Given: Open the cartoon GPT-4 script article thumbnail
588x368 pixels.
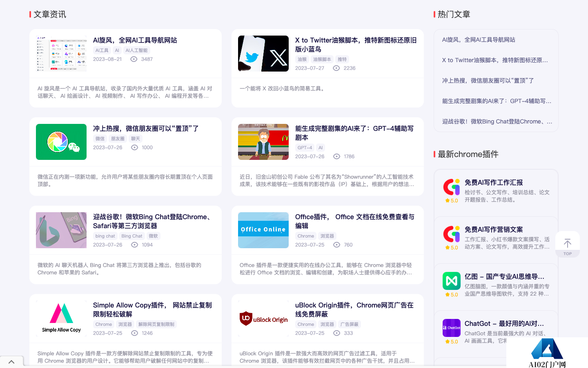Looking at the screenshot, I should click(x=263, y=142).
